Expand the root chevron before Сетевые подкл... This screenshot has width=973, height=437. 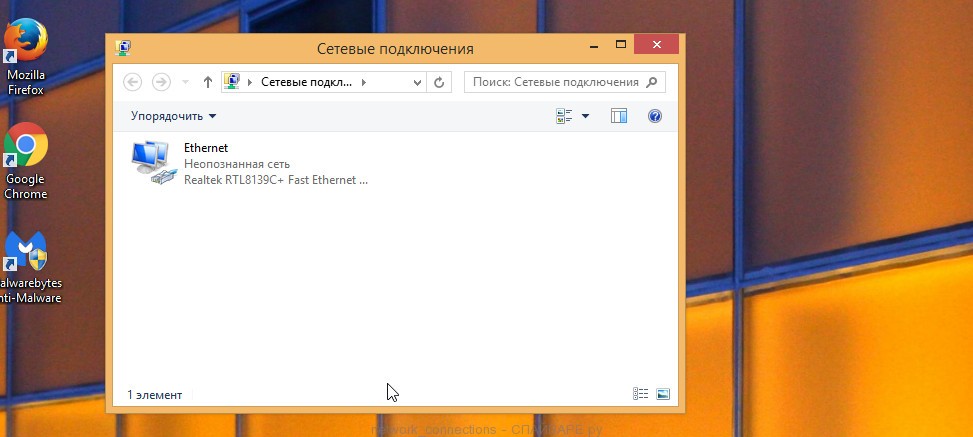click(x=250, y=82)
